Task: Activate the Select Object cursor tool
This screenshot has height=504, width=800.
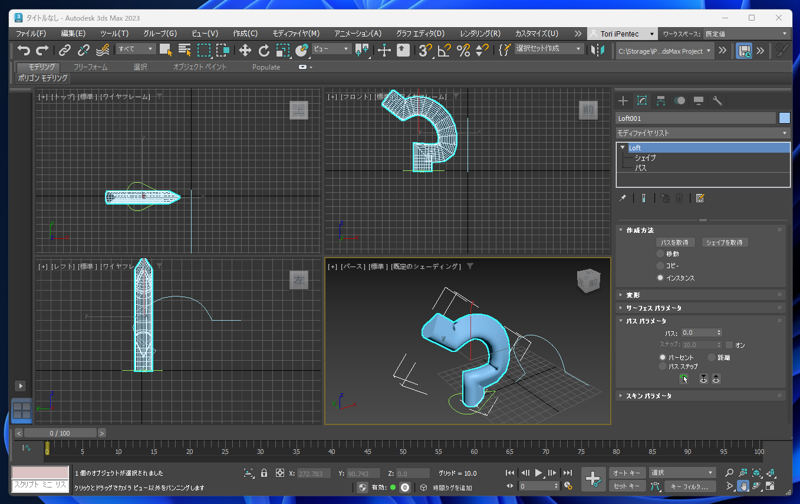Action: 165,50
